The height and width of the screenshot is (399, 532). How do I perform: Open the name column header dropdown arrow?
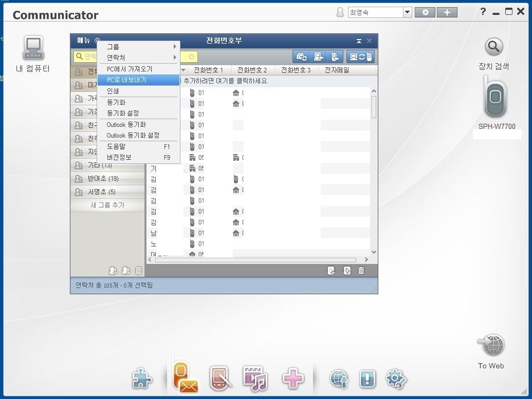point(183,70)
